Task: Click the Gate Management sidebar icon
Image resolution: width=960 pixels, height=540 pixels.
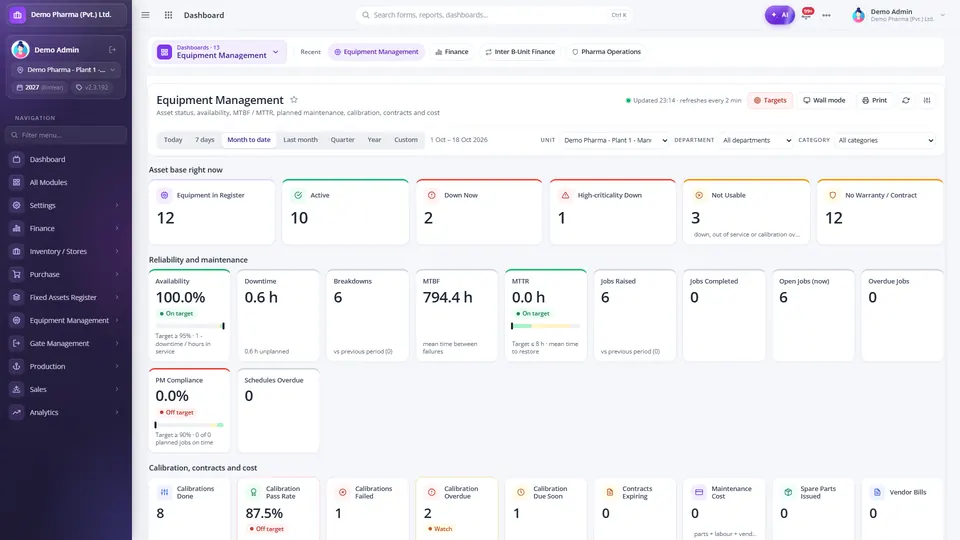Action: [17, 343]
